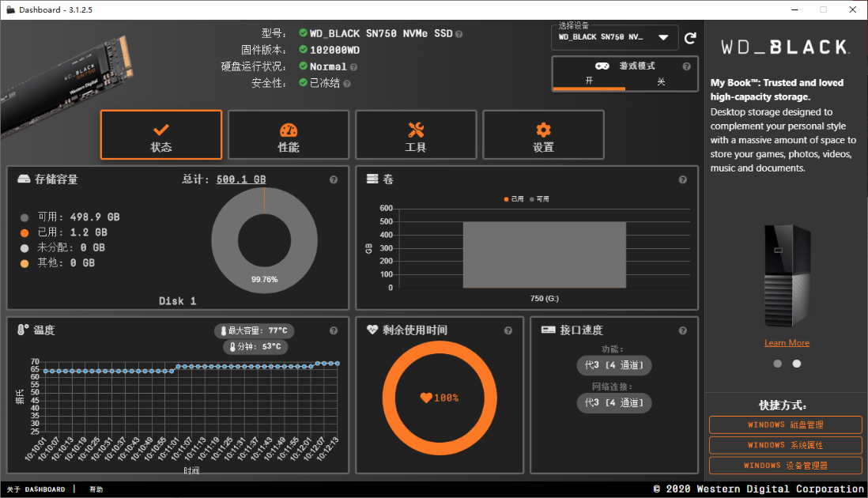The width and height of the screenshot is (868, 498).
Task: Click the 卷 volumes list icon
Action: (372, 179)
